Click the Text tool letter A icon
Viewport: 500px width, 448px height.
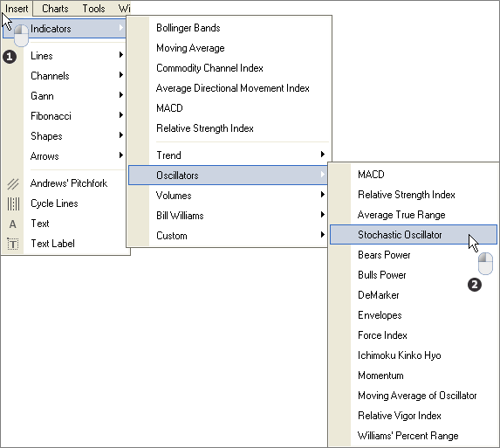point(13,224)
